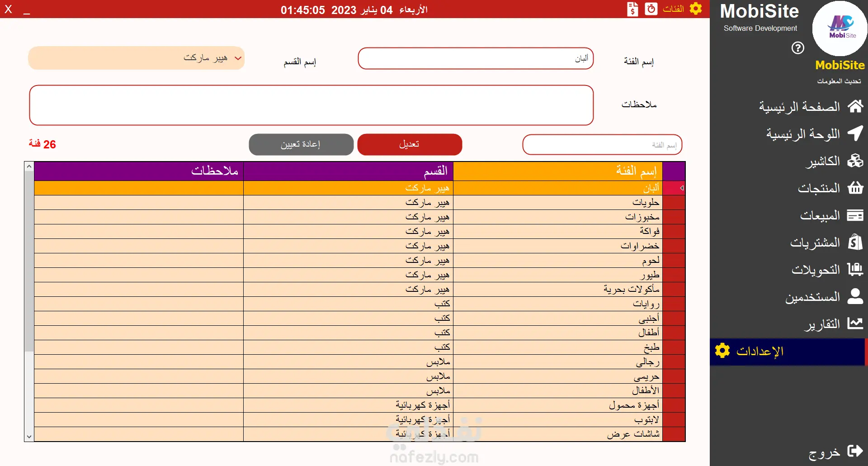The height and width of the screenshot is (466, 868).
Task: Click the ملابس section cell in رجالى row
Action: [x=349, y=361]
